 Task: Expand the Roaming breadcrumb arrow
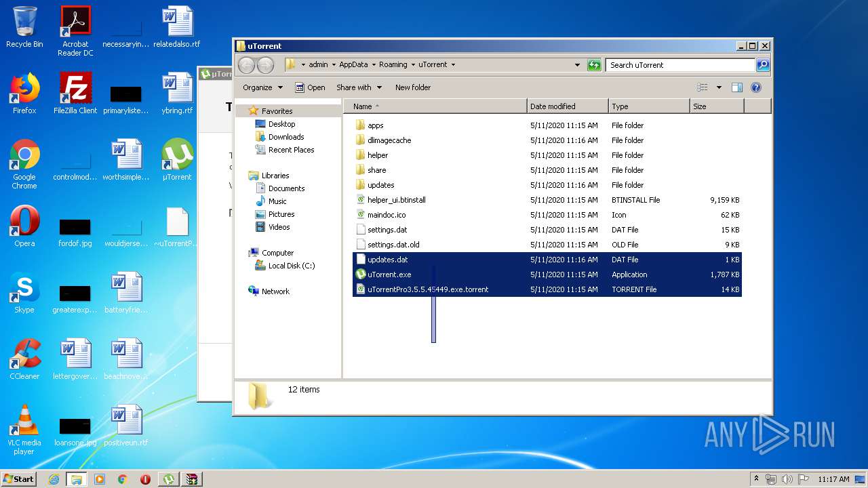click(x=414, y=65)
